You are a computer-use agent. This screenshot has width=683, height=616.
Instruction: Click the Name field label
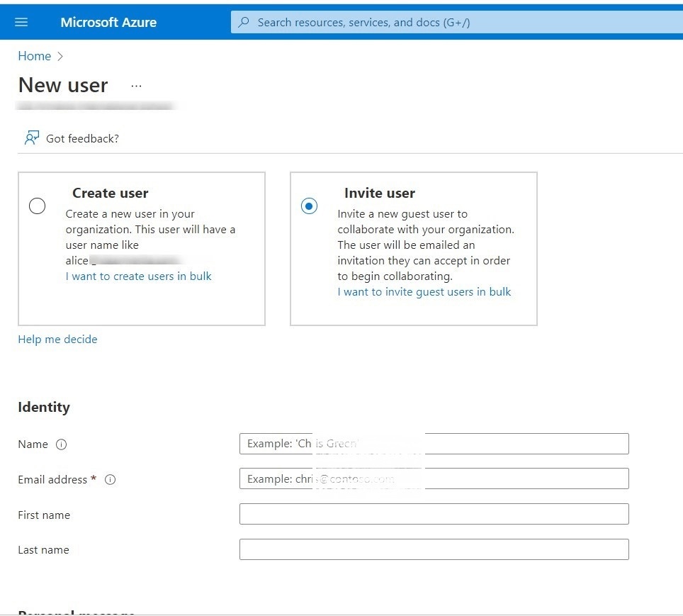click(x=33, y=444)
